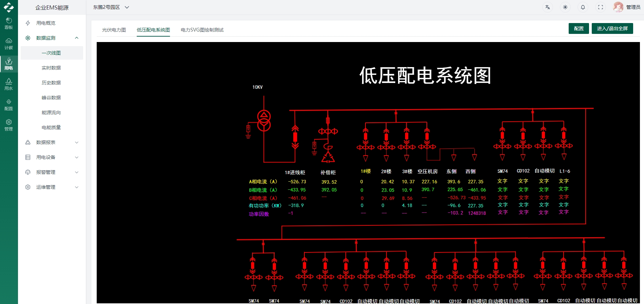644x304 pixels.
Task: Click the green 配置 button
Action: 579,28
